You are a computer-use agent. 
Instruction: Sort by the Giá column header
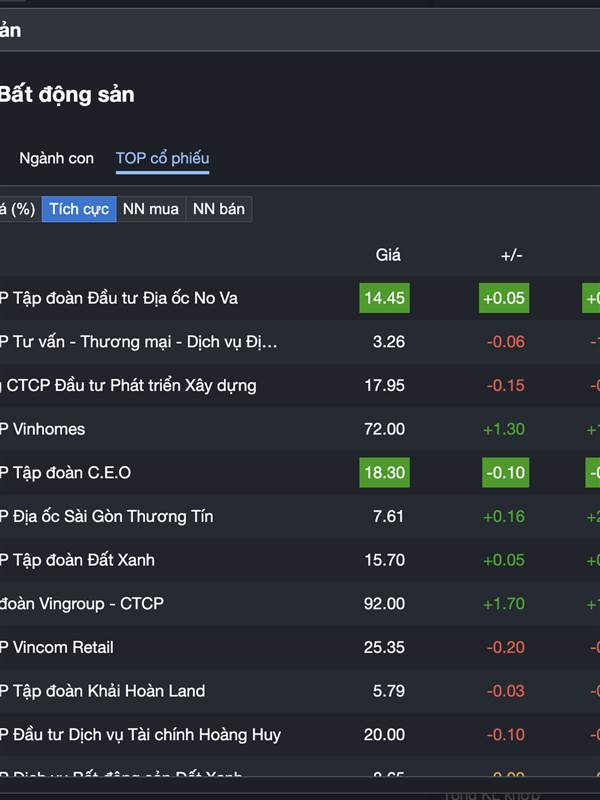tap(388, 255)
